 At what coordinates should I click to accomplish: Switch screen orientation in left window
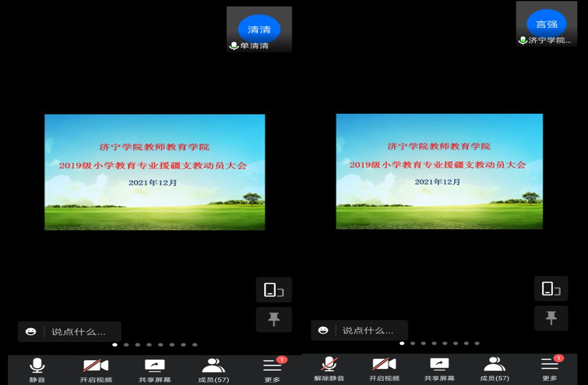pyautogui.click(x=274, y=290)
